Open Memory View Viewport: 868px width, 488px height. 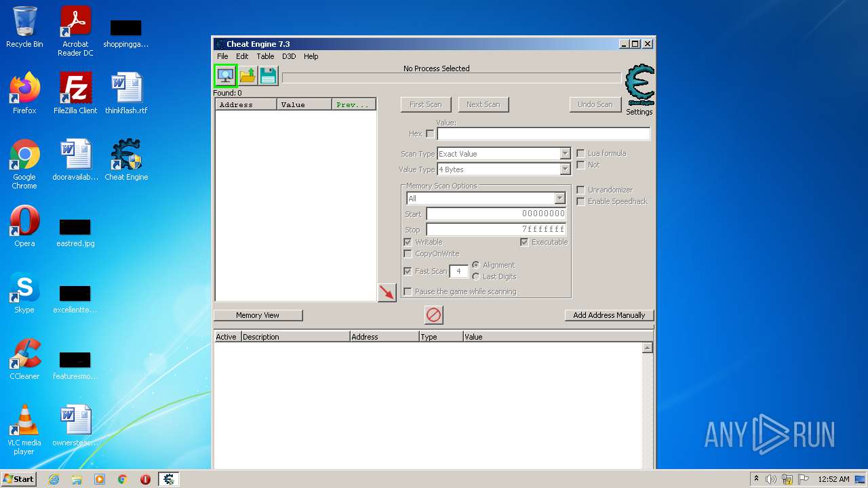point(258,315)
